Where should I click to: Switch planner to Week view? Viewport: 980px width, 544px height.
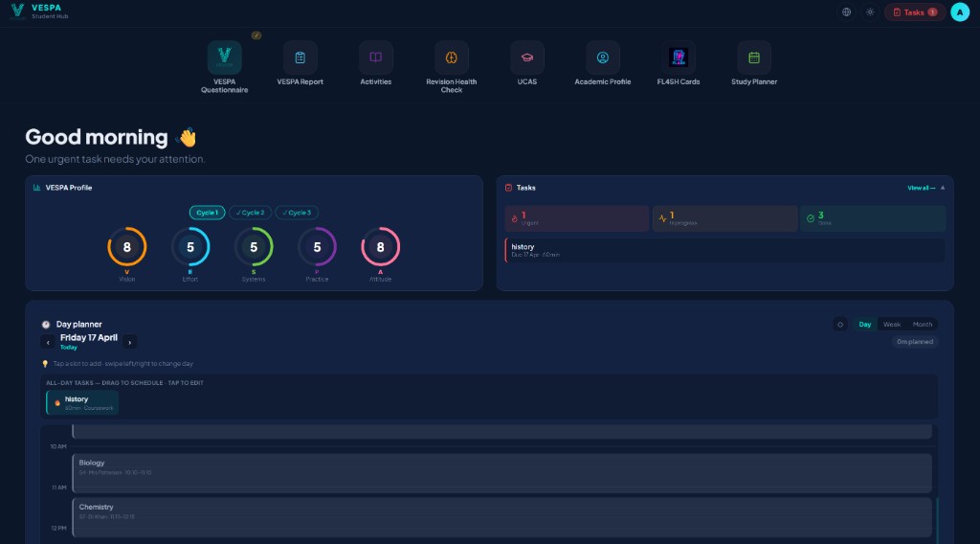892,325
